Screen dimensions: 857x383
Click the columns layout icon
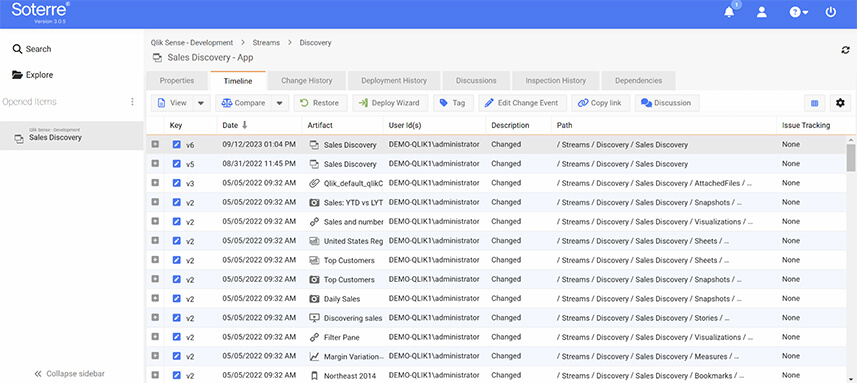[x=814, y=103]
